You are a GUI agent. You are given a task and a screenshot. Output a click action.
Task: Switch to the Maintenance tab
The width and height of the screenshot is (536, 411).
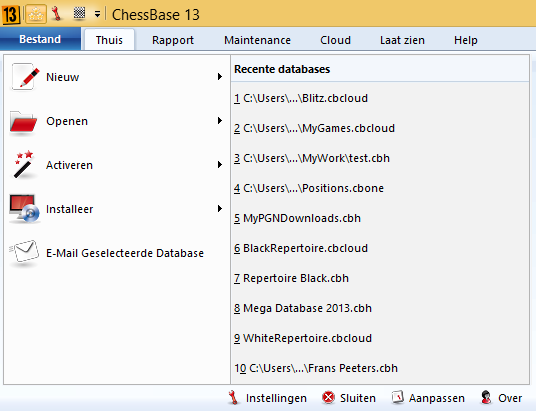(257, 40)
